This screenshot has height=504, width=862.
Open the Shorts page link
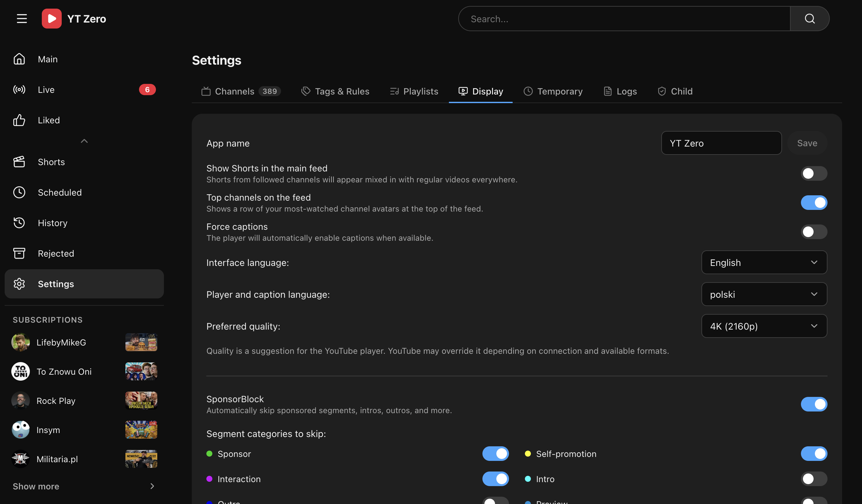pos(84,162)
